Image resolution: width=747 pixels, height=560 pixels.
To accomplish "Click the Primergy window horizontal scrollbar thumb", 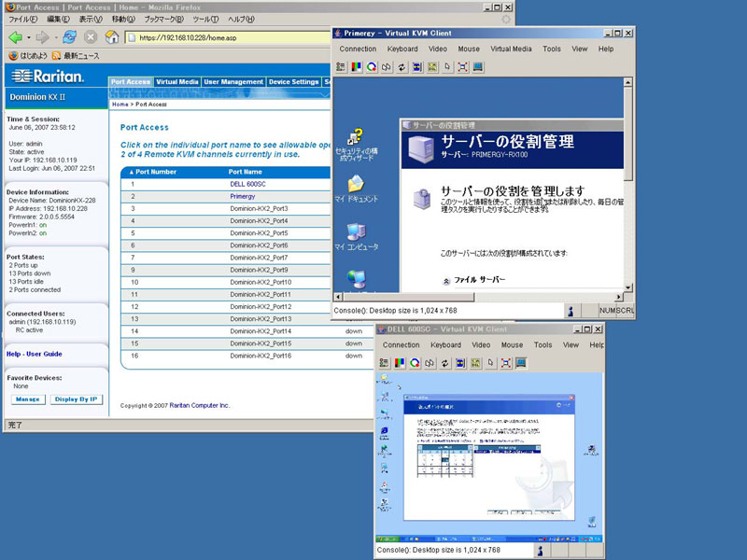I will click(409, 297).
